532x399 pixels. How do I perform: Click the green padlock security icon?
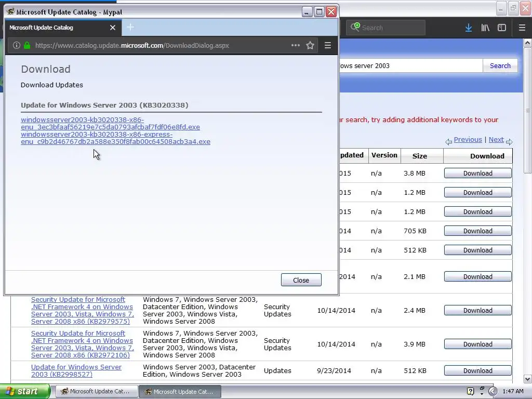[27, 46]
